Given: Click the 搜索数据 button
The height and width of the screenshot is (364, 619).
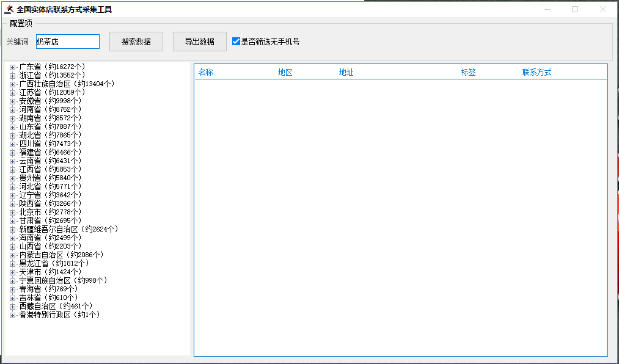Looking at the screenshot, I should pos(136,42).
